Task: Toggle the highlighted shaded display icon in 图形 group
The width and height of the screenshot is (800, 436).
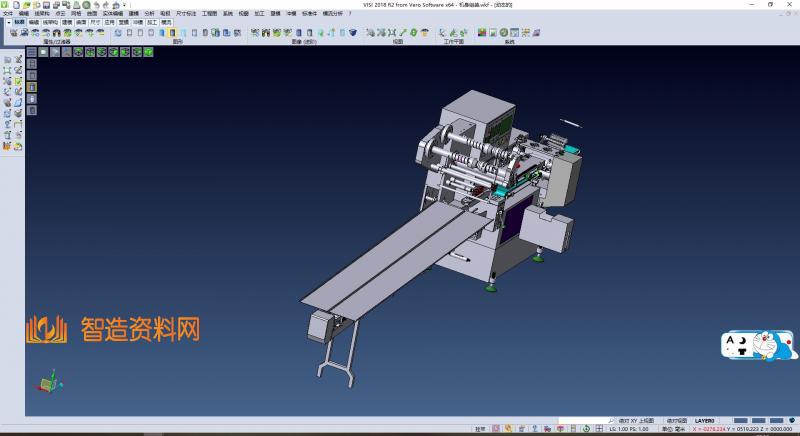Action: [173, 33]
